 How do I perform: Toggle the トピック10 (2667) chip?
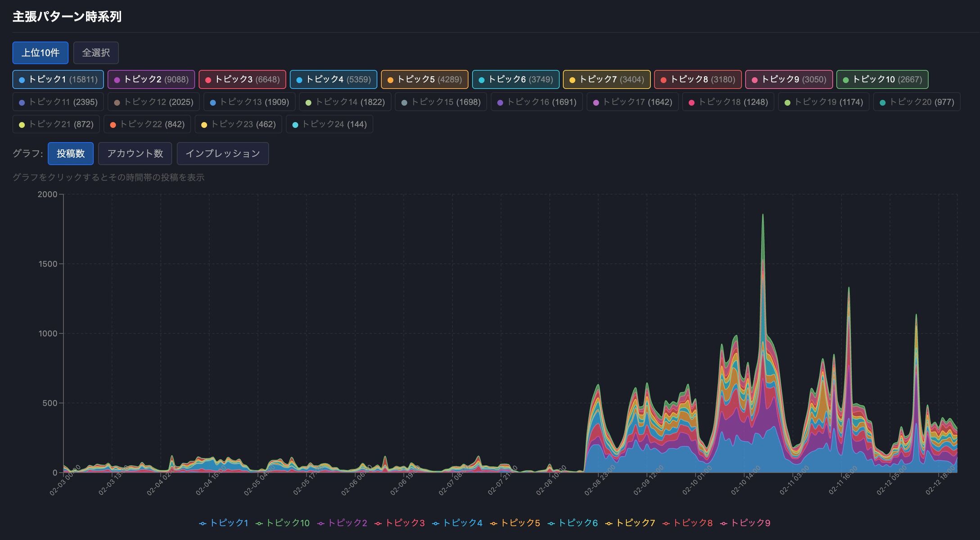[x=882, y=80]
